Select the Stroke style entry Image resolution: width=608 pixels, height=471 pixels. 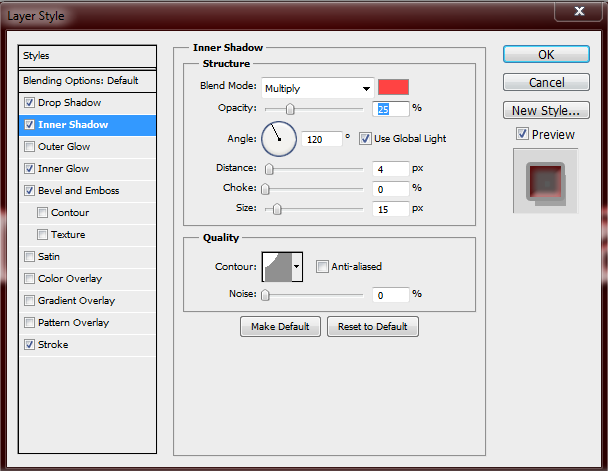[x=53, y=345]
